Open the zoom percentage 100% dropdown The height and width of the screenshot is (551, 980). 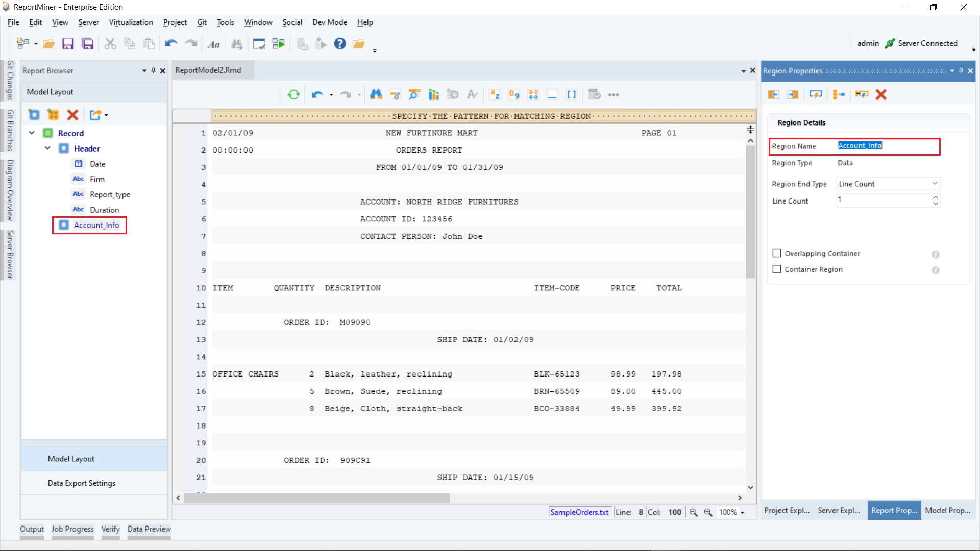(x=742, y=513)
